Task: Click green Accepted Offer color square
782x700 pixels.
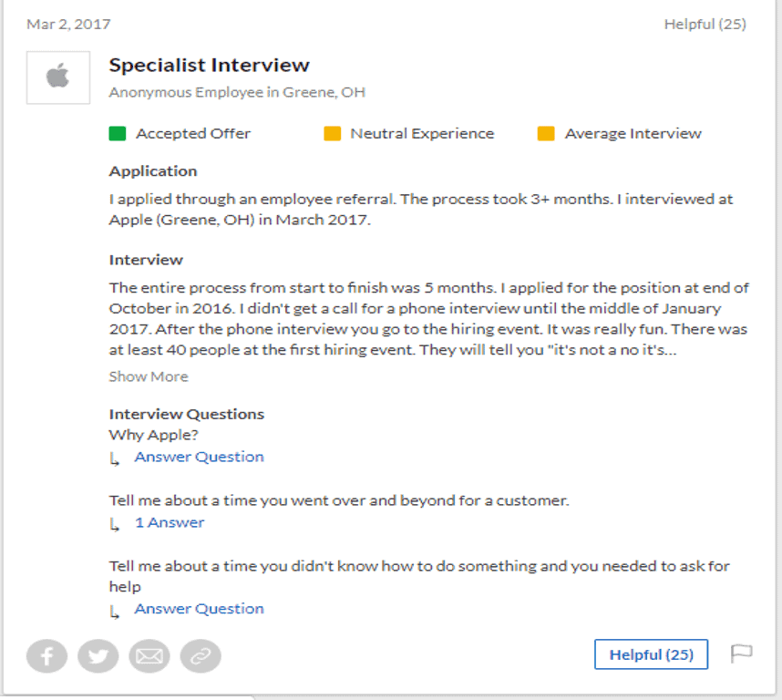Action: 118,134
